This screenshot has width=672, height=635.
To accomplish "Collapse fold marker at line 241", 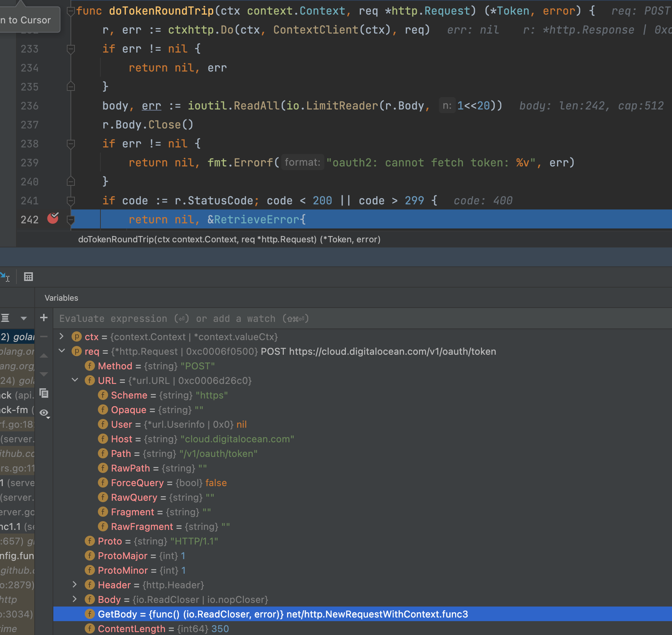I will point(71,201).
